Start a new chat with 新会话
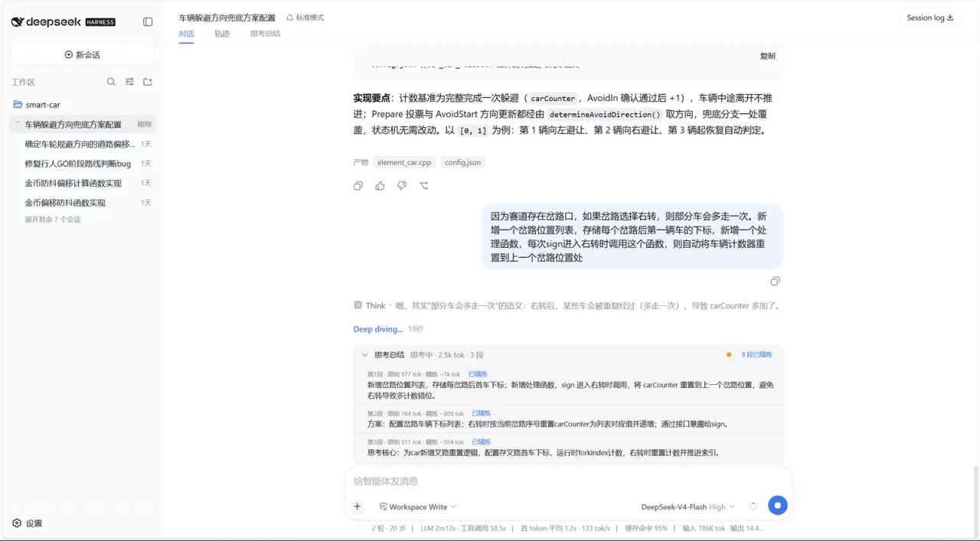This screenshot has height=541, width=980. (83, 55)
